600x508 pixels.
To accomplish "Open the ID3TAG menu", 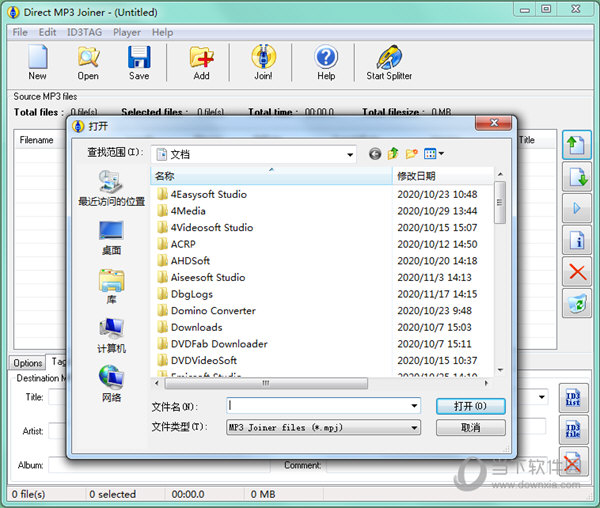I will click(85, 33).
